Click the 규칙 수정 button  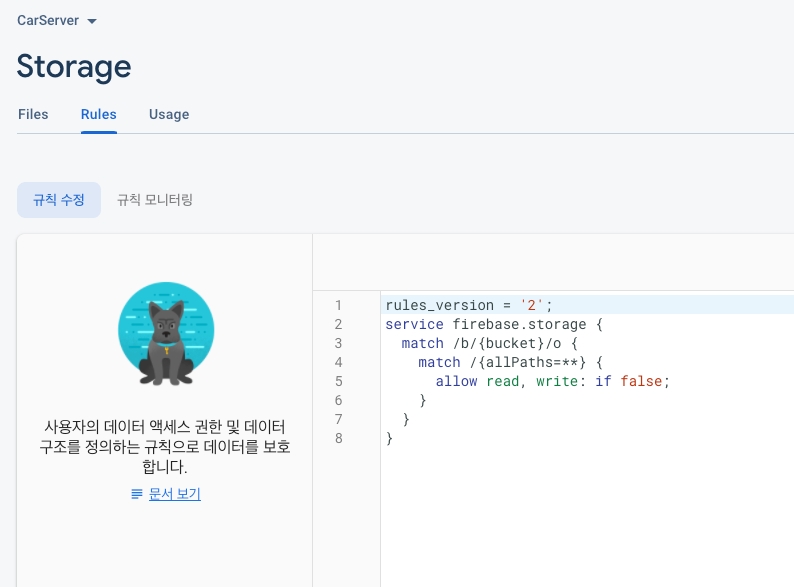(x=59, y=200)
